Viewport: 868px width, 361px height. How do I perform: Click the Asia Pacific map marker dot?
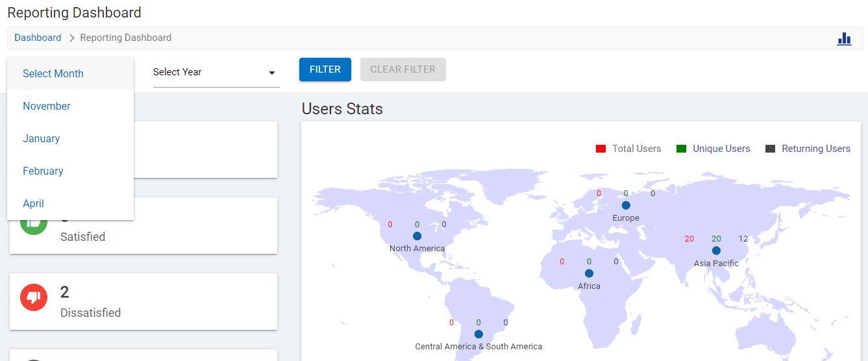pyautogui.click(x=716, y=251)
